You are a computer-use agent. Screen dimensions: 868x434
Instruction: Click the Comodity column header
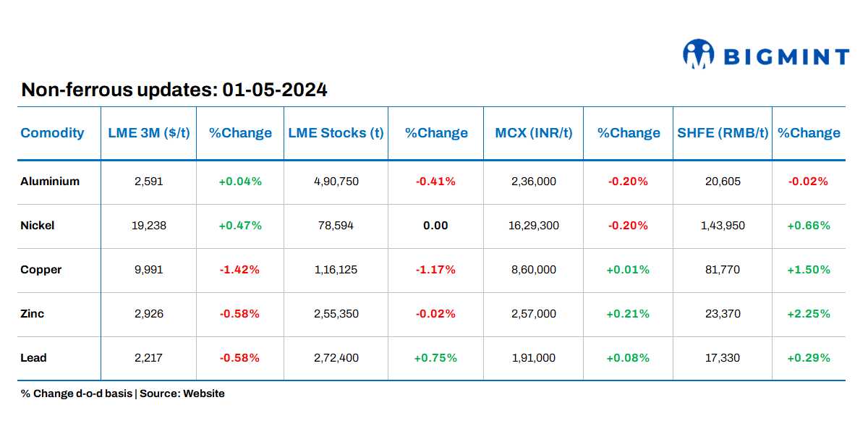(x=52, y=133)
